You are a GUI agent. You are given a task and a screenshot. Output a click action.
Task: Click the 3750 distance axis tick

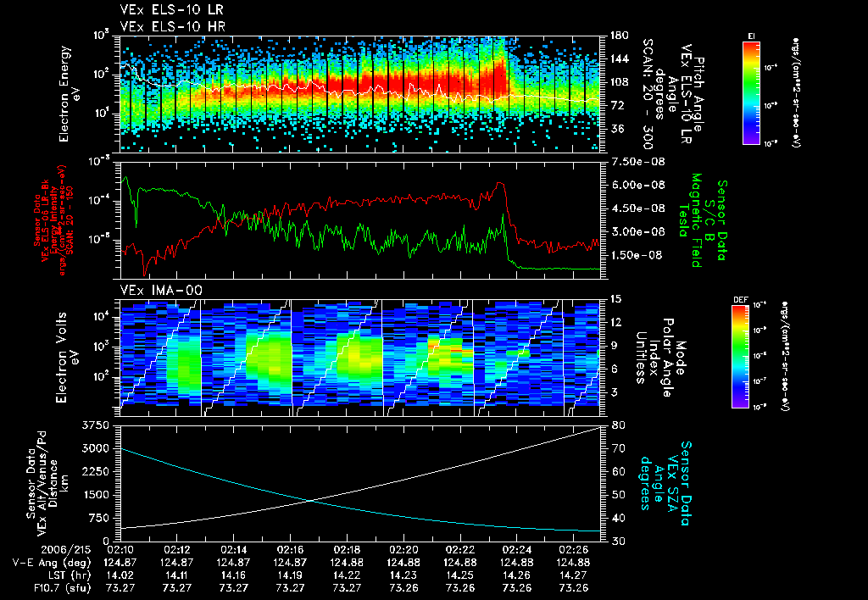pos(95,425)
